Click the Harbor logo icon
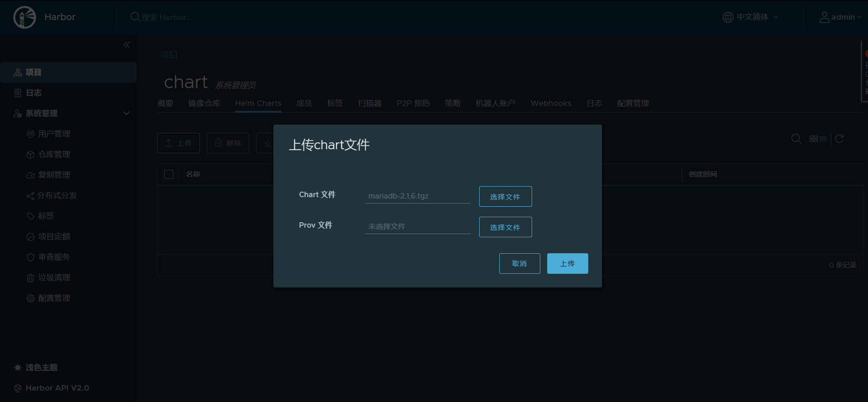Viewport: 868px width, 402px height. [x=25, y=17]
